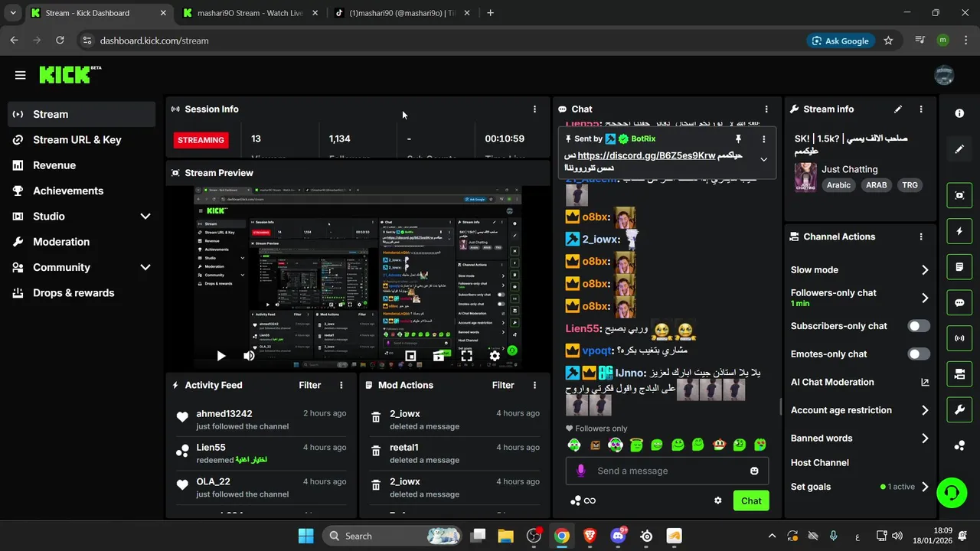Toggle Subscribers-only chat switch
The width and height of the screenshot is (980, 551).
click(919, 326)
